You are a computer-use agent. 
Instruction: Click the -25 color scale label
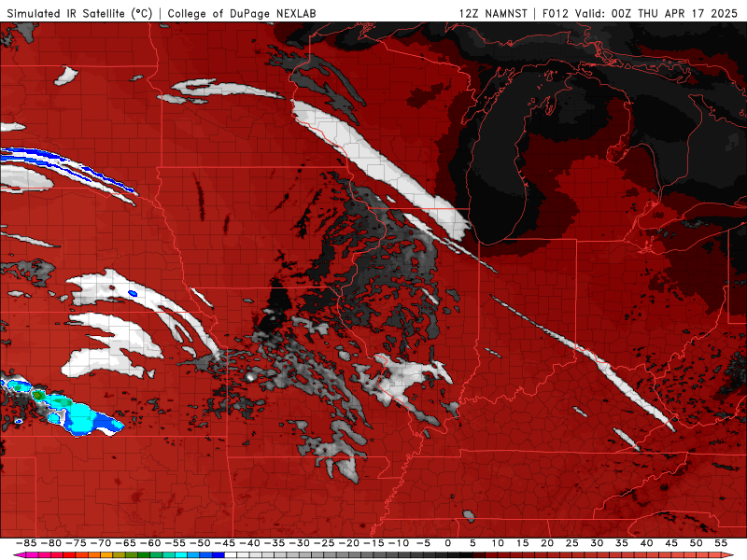pyautogui.click(x=323, y=543)
